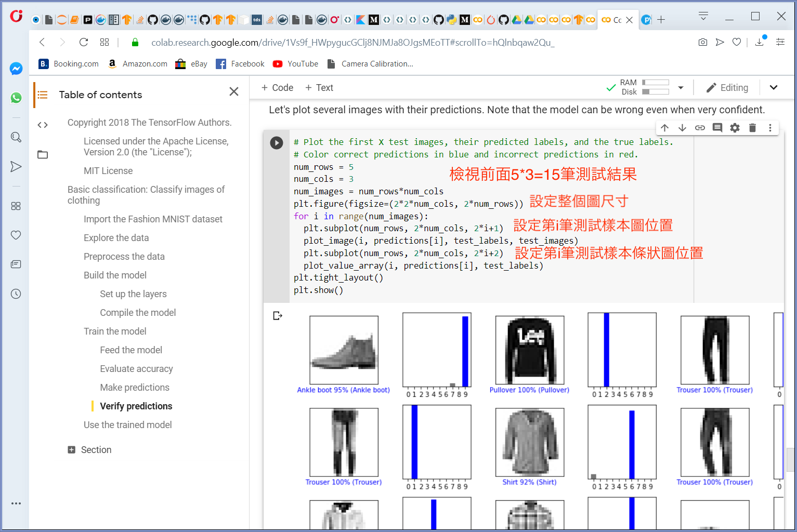Open Camera Calibration bookmark

[x=370, y=64]
